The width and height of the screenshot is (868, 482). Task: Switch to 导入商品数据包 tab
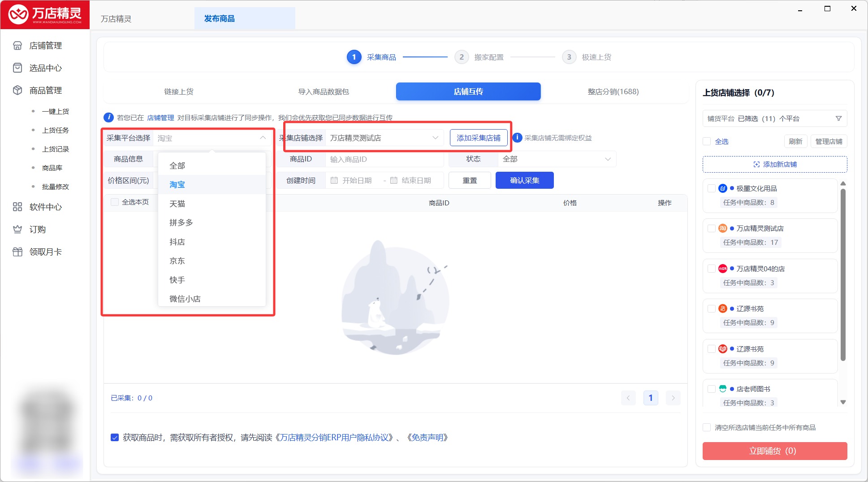point(324,91)
